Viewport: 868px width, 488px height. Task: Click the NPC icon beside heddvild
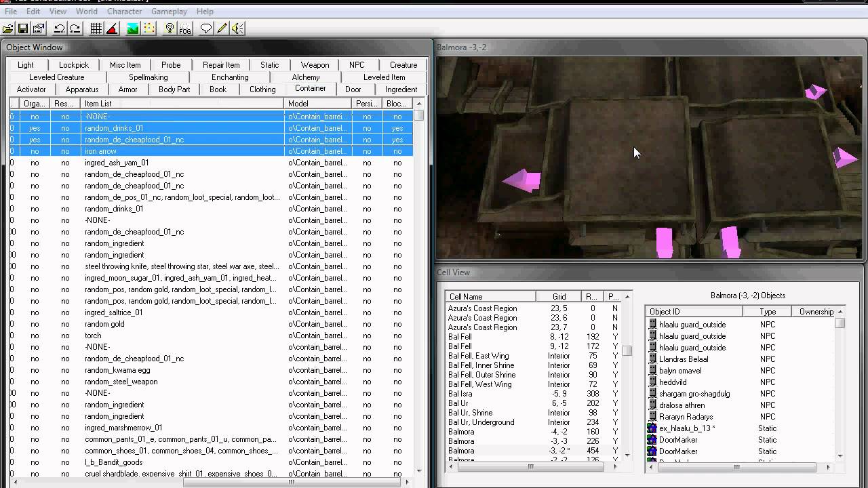click(x=652, y=382)
